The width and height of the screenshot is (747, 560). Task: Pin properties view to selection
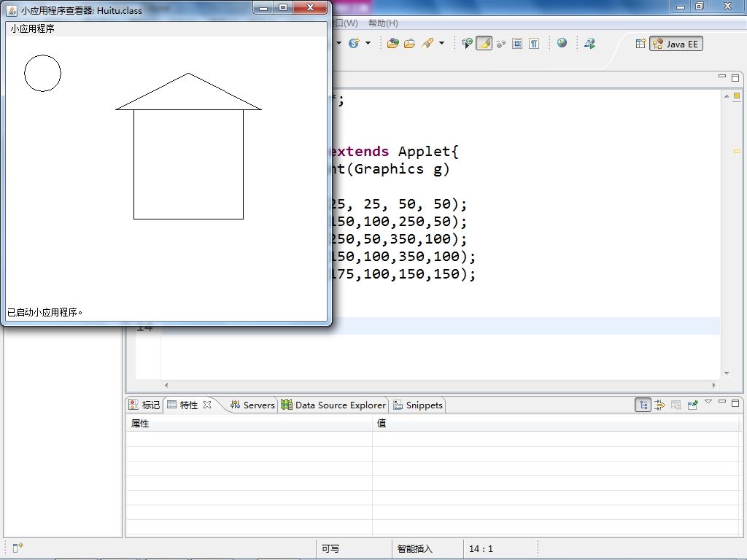coord(693,405)
